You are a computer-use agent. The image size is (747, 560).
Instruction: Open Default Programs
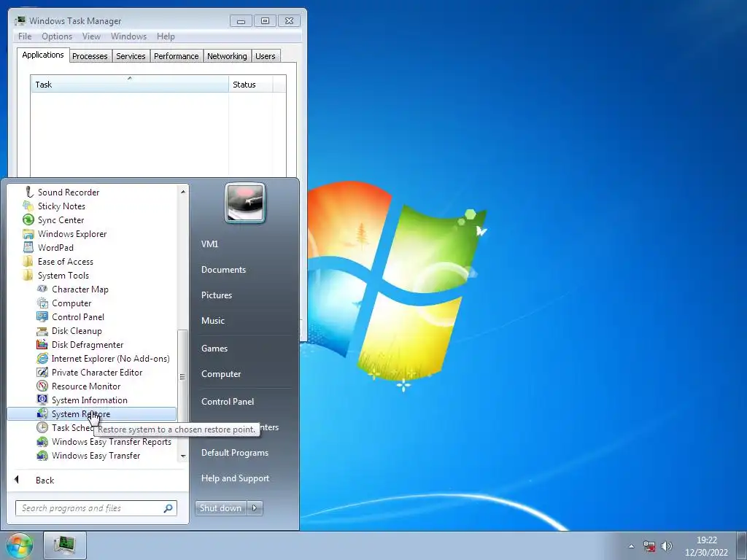pos(235,453)
